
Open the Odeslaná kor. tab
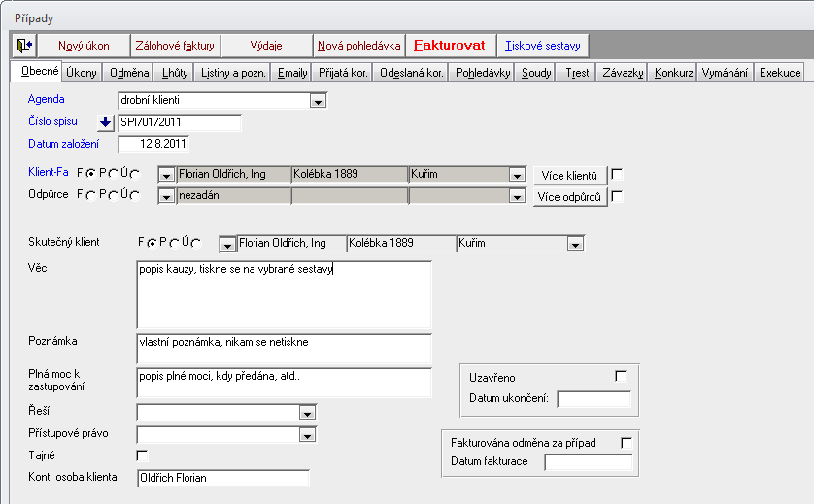pyautogui.click(x=411, y=73)
